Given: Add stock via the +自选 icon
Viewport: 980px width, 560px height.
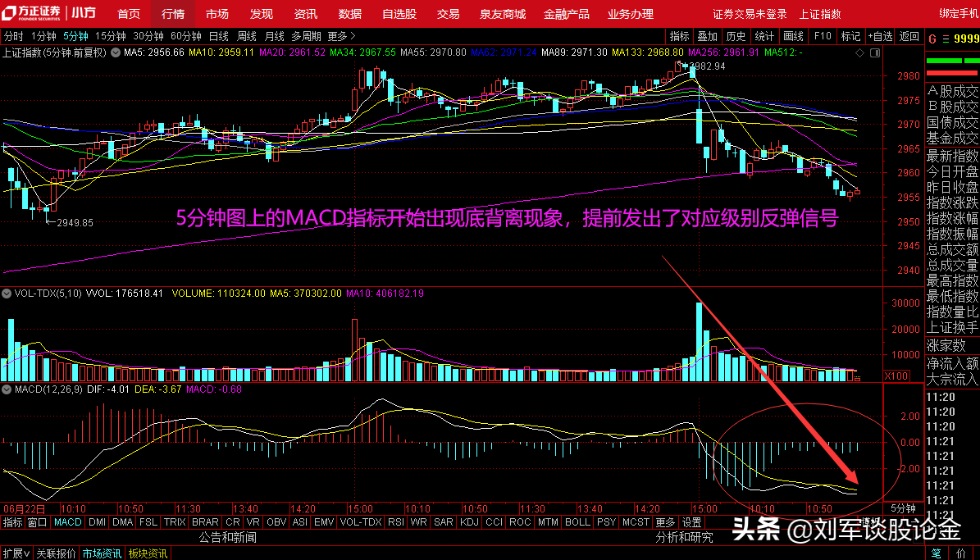Looking at the screenshot, I should click(x=880, y=36).
